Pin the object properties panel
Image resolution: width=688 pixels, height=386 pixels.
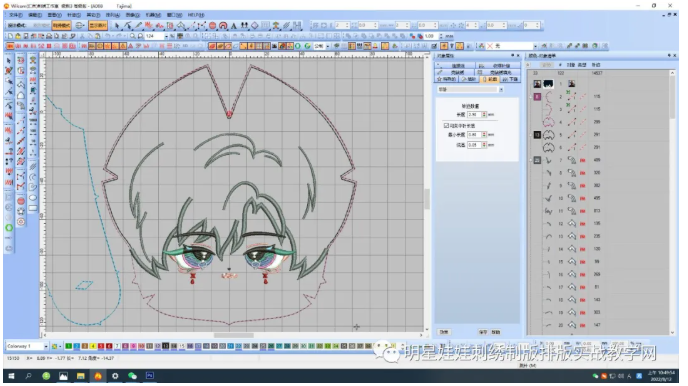[512, 56]
